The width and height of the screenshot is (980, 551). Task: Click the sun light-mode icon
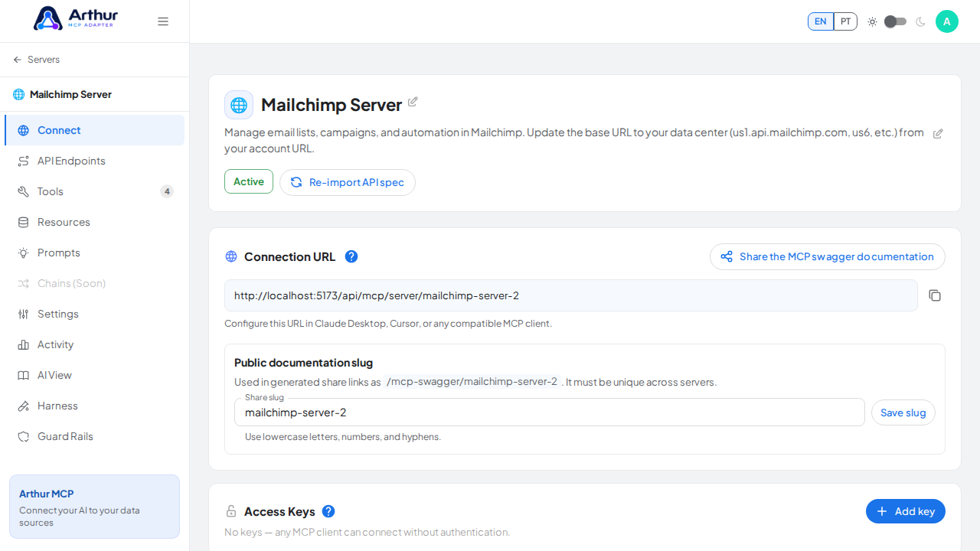tap(872, 21)
